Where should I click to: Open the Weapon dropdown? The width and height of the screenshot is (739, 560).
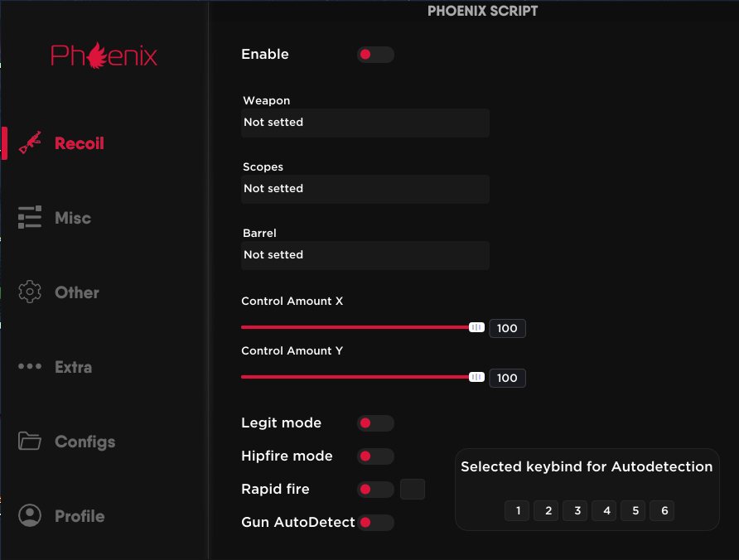(365, 123)
